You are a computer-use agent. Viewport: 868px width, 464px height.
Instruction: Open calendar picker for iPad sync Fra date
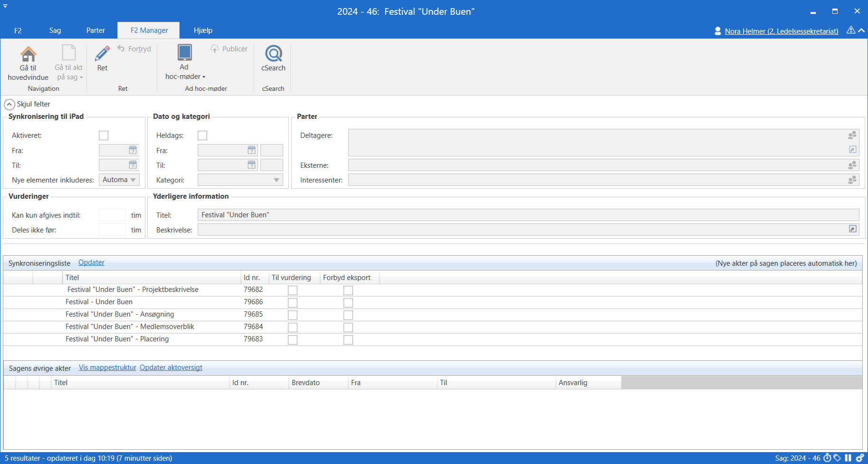[x=133, y=150]
